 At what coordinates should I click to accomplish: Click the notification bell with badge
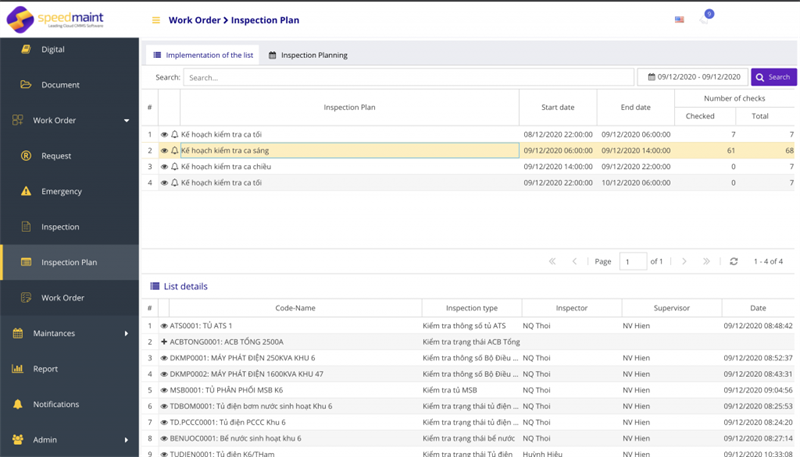(705, 19)
